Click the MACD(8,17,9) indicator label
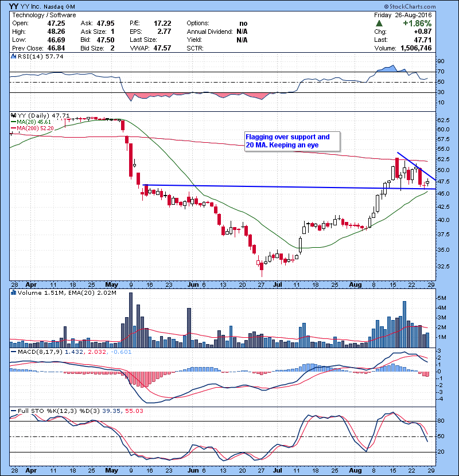The image size is (459, 476). [x=40, y=352]
